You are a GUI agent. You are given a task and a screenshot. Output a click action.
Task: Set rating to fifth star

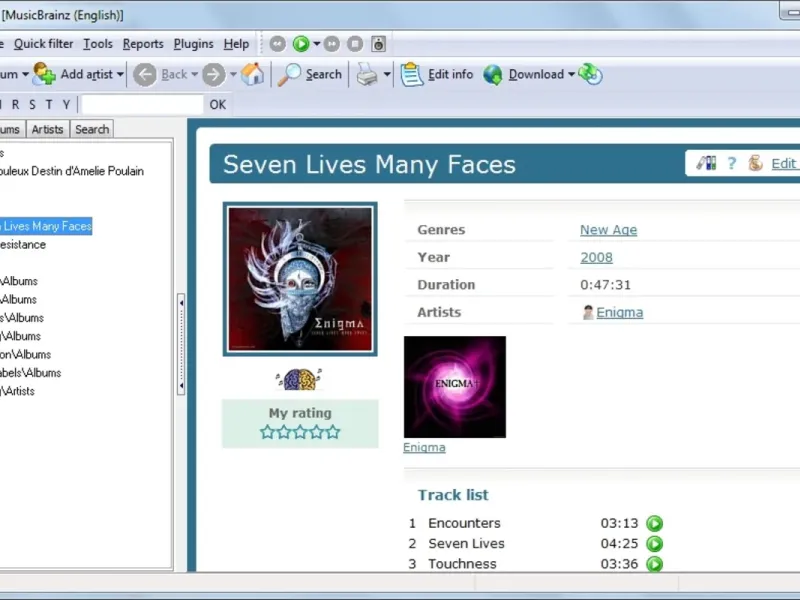pyautogui.click(x=333, y=432)
